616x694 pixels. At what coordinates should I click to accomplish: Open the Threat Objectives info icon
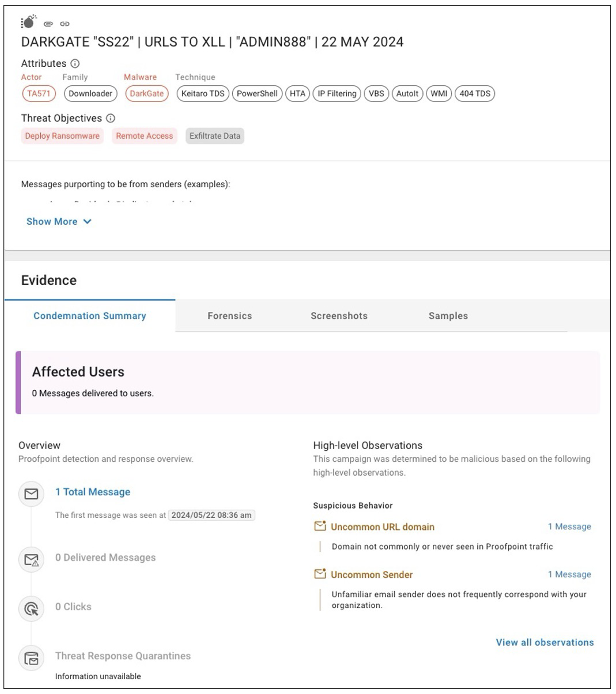point(111,118)
